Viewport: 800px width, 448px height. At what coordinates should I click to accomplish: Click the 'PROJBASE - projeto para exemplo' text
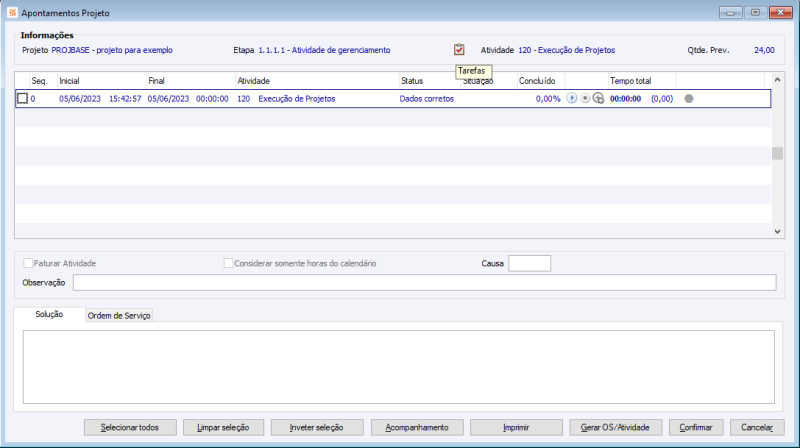[x=112, y=50]
